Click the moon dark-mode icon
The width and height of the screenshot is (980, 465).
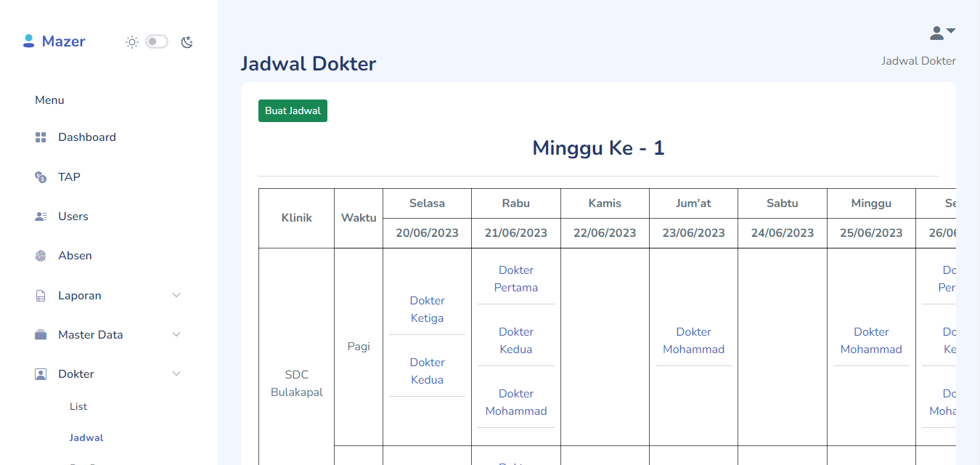pos(187,42)
